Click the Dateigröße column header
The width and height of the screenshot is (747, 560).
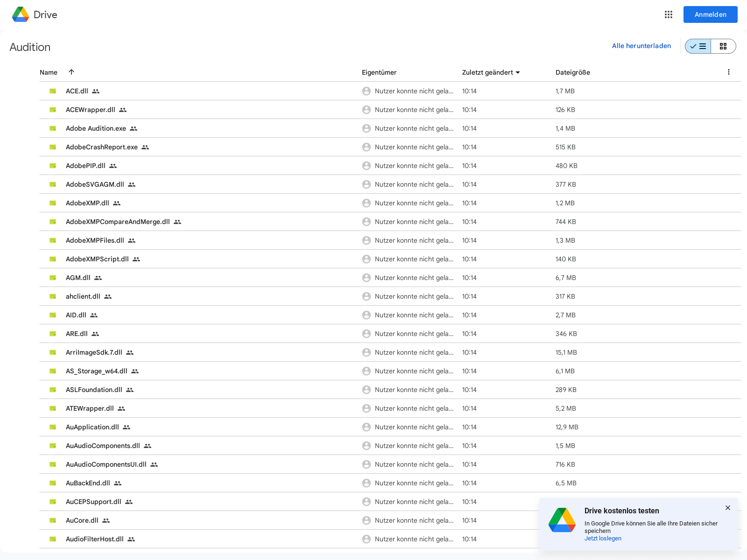tap(573, 72)
